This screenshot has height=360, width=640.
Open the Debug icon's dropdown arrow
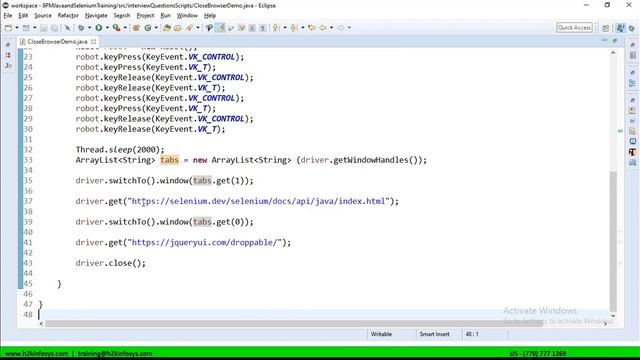coord(89,28)
